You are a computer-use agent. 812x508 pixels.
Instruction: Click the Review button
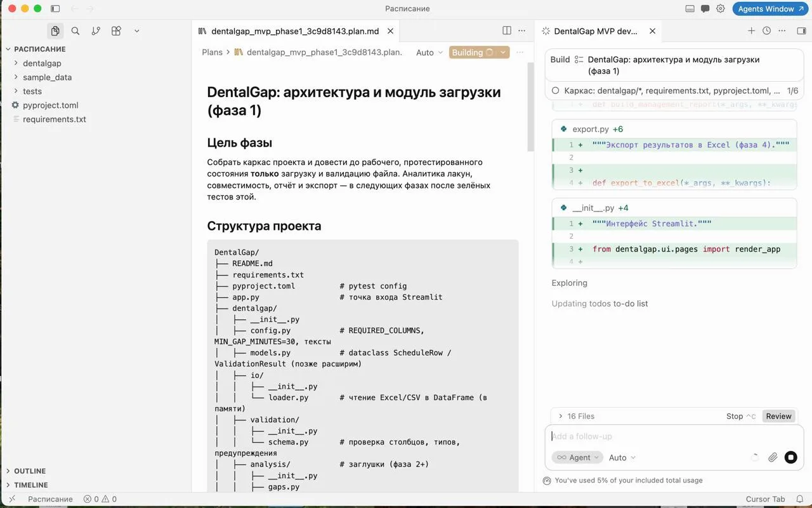pyautogui.click(x=778, y=416)
